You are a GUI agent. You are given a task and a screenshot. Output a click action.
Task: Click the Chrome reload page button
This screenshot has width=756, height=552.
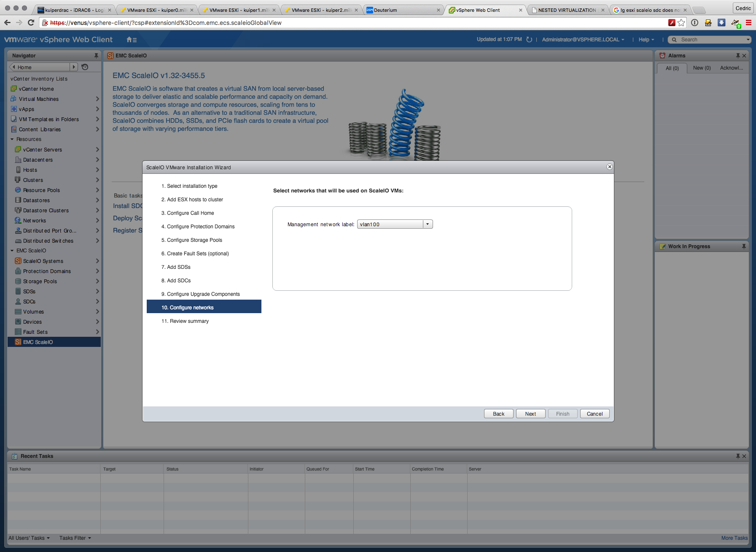tap(31, 23)
